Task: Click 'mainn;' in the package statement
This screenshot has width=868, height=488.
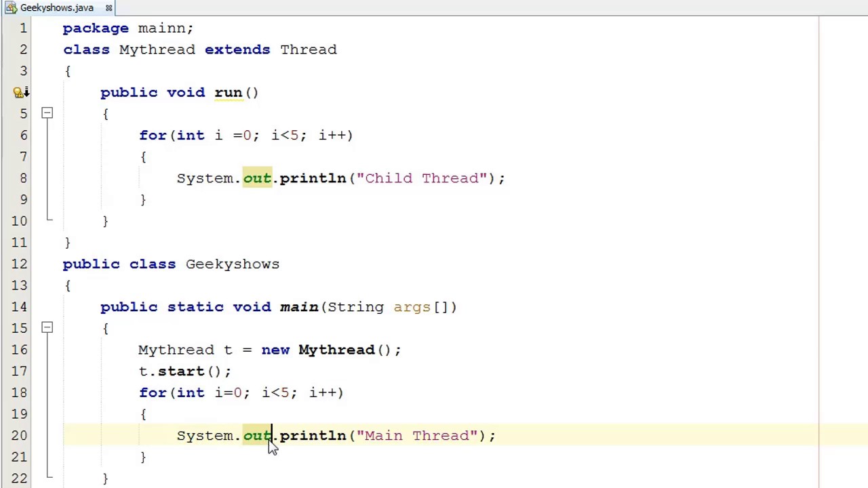Action: click(x=165, y=28)
